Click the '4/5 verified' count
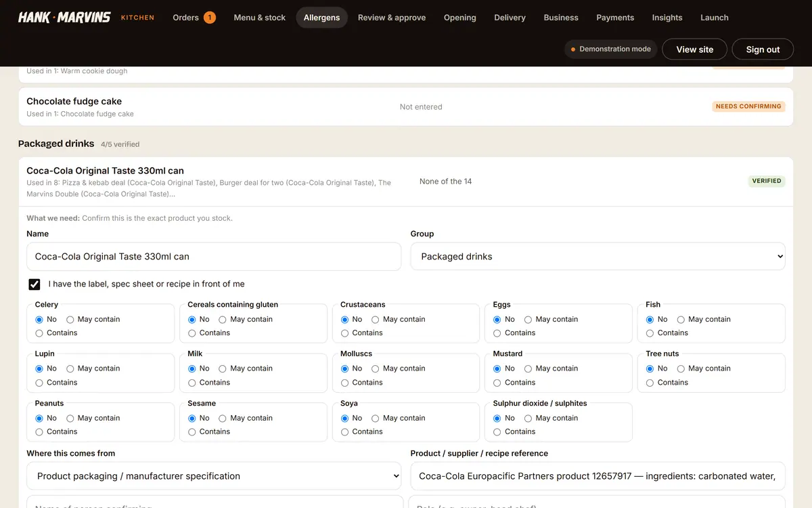 [x=120, y=144]
